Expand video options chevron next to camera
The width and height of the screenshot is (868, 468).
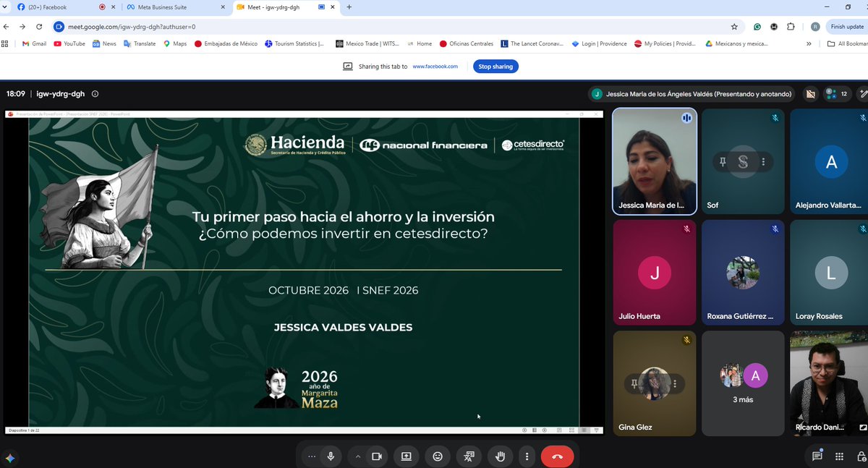[357, 456]
